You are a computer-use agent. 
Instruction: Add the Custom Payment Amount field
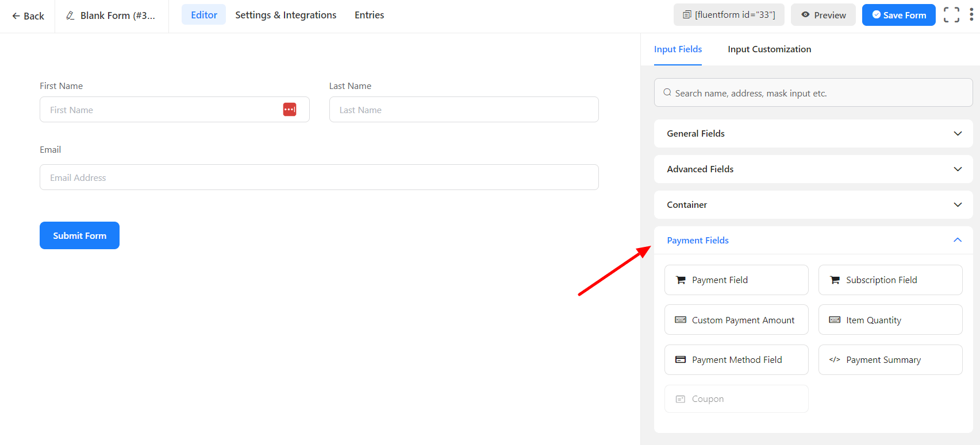click(x=736, y=320)
